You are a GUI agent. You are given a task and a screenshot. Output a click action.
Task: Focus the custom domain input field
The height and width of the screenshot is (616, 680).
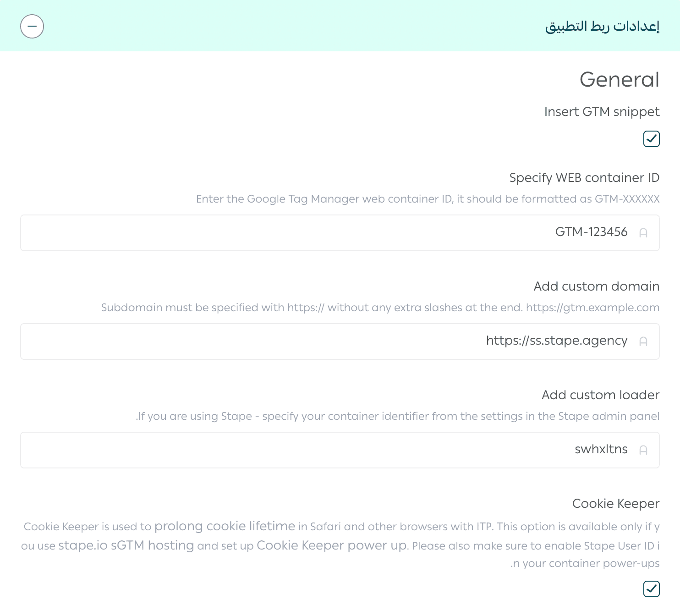340,341
